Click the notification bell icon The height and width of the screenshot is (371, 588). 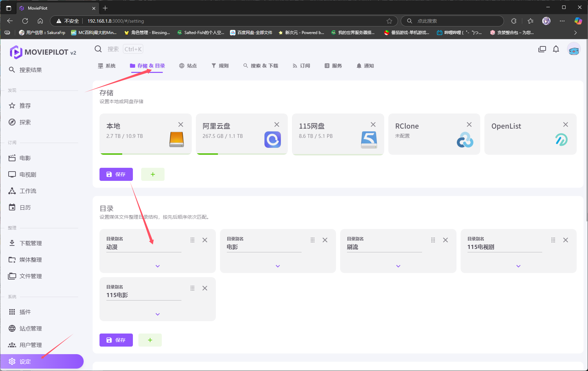(x=556, y=49)
